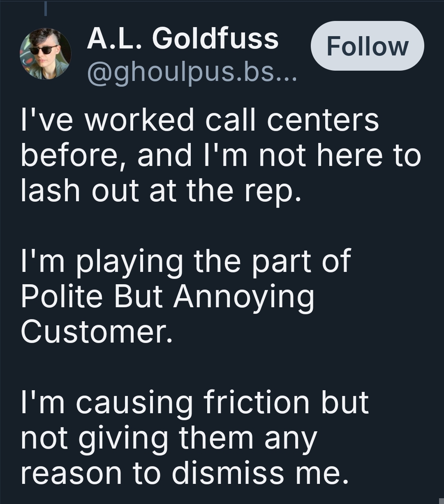This screenshot has width=444, height=504.
Task: Click the line "I'm playing the part of"
Action: pyautogui.click(x=186, y=261)
